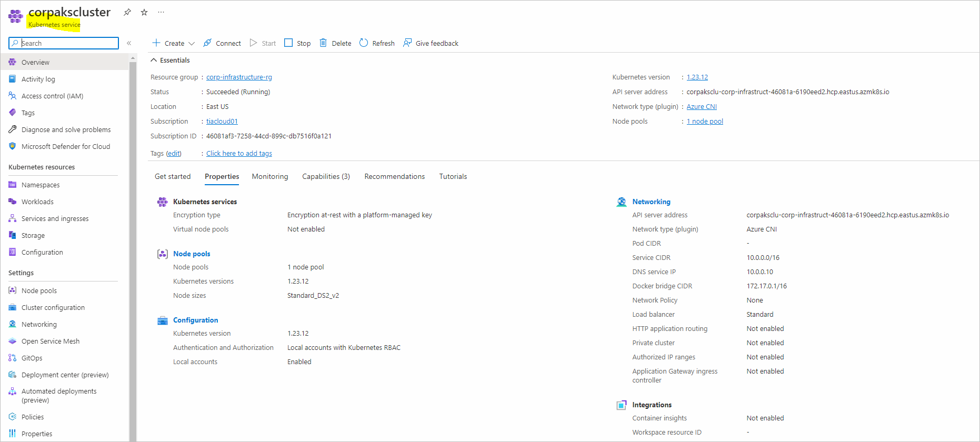The image size is (980, 442).
Task: Open corp-infrastructure-rg resource group link
Action: tap(239, 77)
